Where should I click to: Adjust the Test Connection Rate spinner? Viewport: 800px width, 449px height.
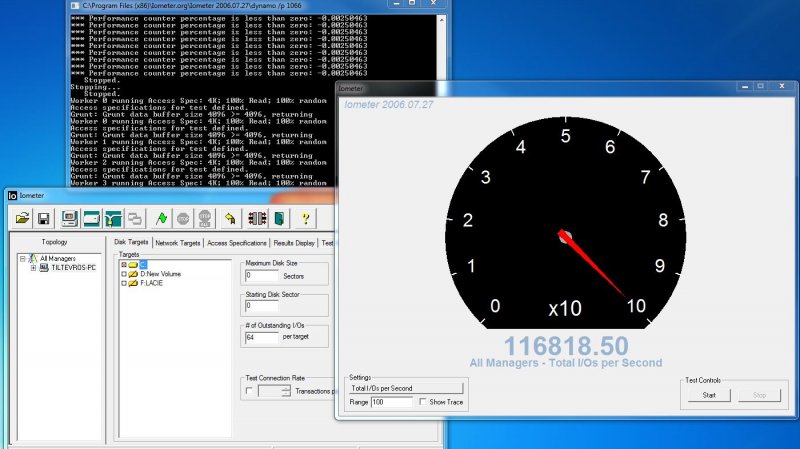tap(286, 391)
